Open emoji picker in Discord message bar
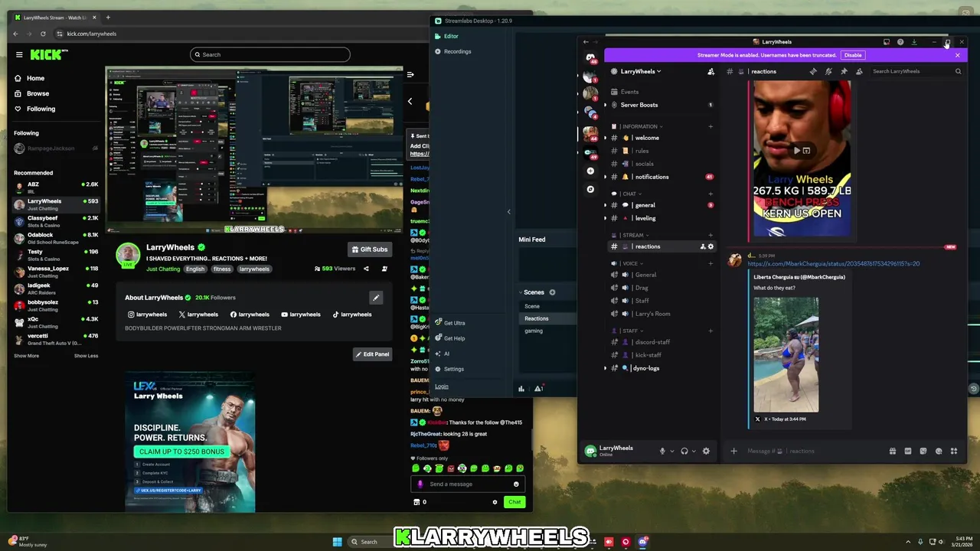Viewport: 980px width, 551px height. coord(939,451)
